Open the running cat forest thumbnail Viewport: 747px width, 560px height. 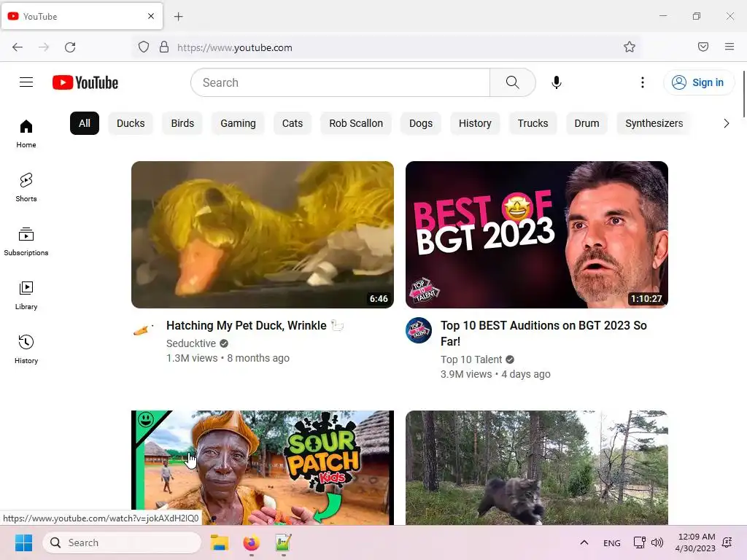(536, 467)
